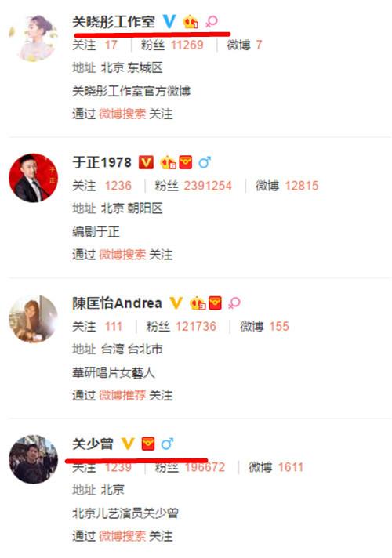Screen dimensions: 392x558
Task: Click orange V badge of 陳匡怡Andrea
Action: coord(176,303)
